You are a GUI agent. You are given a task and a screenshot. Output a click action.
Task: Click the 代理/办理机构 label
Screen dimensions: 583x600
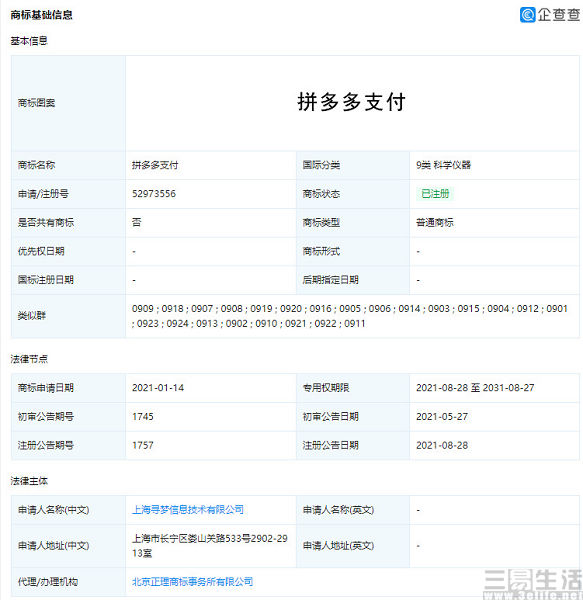pos(48,582)
